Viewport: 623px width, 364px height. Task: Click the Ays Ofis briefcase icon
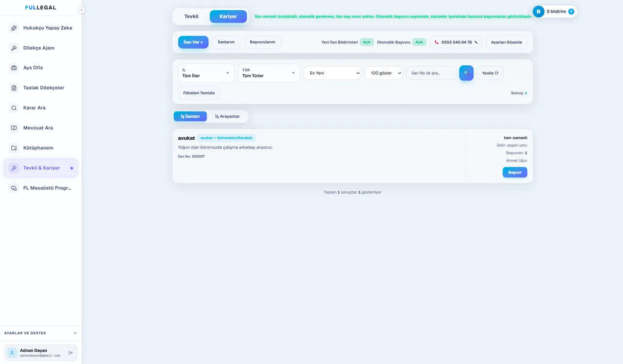(x=14, y=68)
